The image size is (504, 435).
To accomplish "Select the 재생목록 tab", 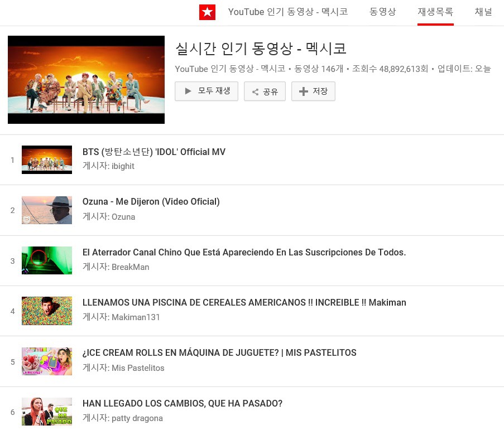I will 435,12.
